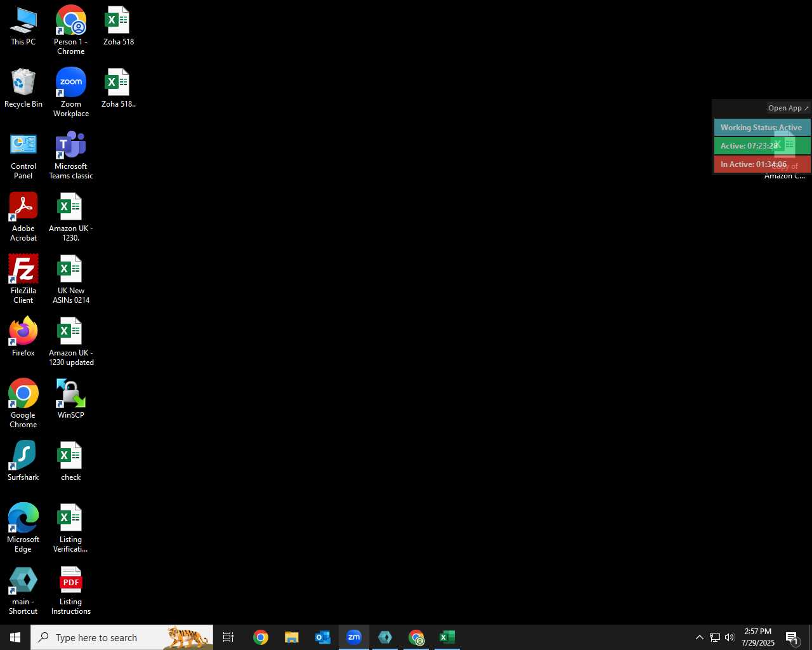
Task: Switch to the main app in taskbar
Action: 385,637
